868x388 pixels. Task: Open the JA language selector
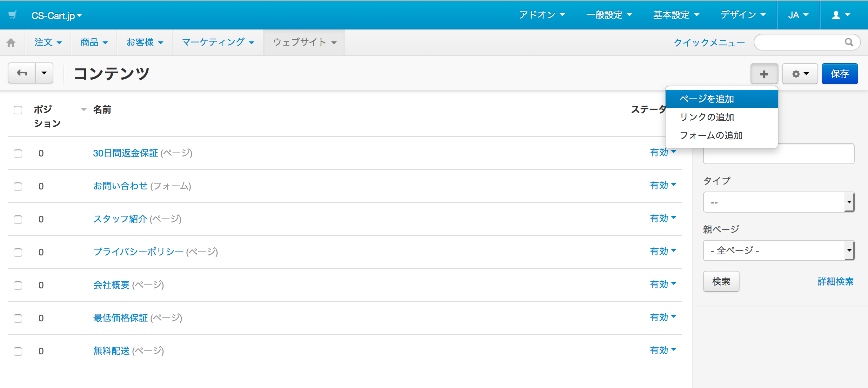coord(798,15)
